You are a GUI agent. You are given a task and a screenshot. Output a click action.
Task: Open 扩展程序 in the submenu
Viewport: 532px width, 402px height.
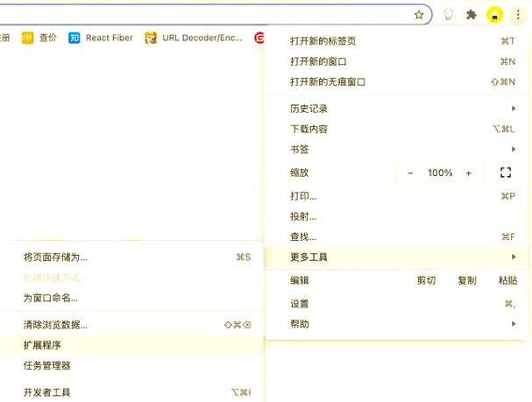tap(131, 345)
